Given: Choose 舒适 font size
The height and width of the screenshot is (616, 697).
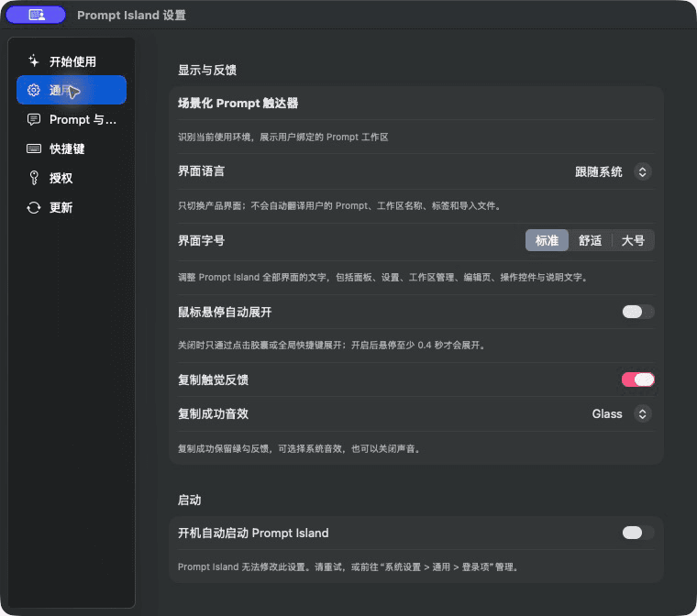Looking at the screenshot, I should tap(590, 240).
